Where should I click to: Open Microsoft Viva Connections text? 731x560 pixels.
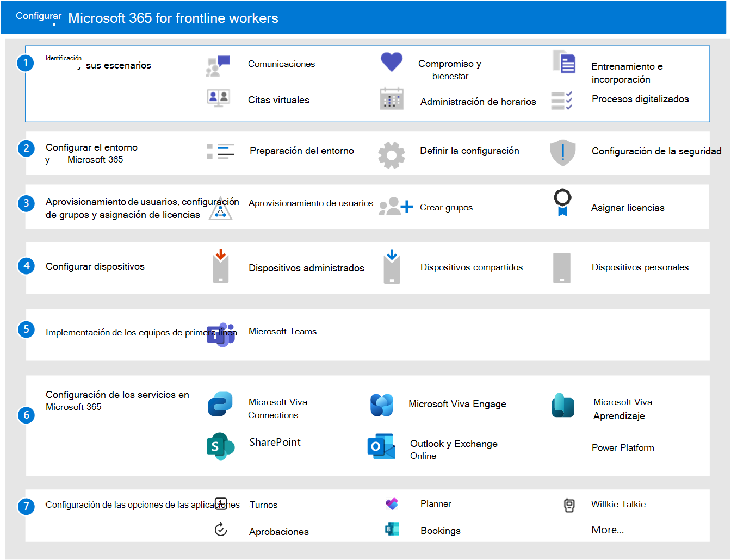pyautogui.click(x=277, y=408)
